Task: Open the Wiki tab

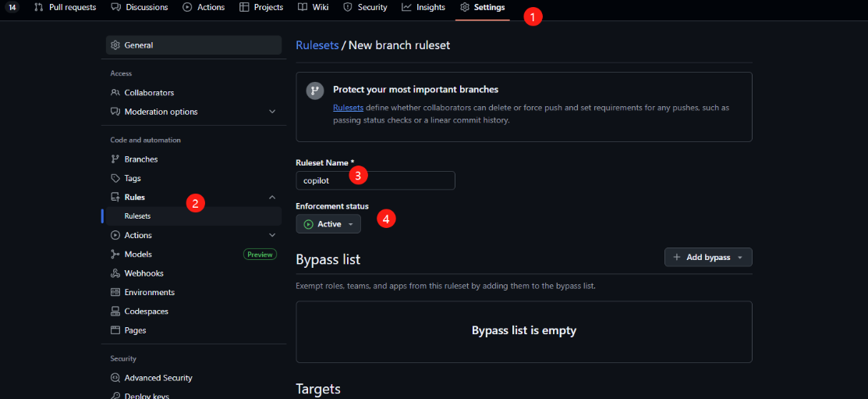Action: 313,7
